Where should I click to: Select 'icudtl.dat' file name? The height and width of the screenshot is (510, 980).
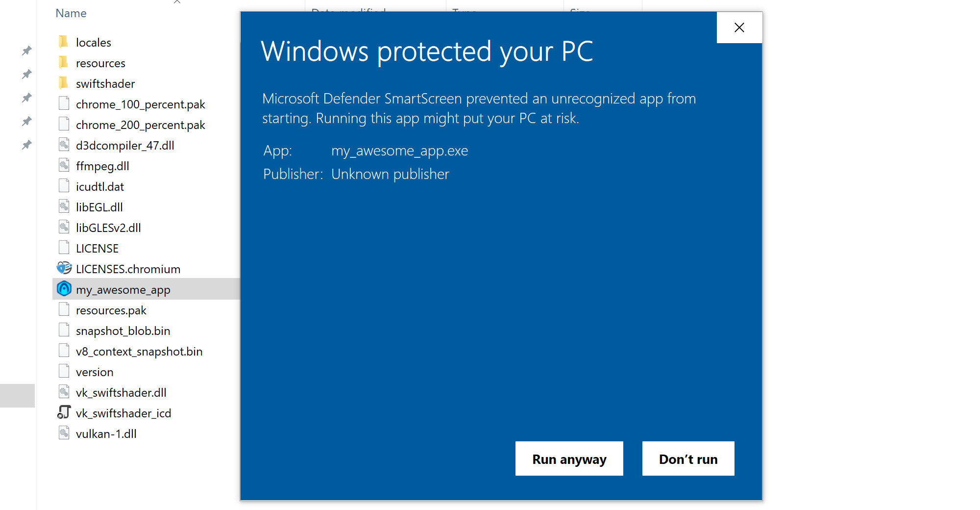click(100, 187)
